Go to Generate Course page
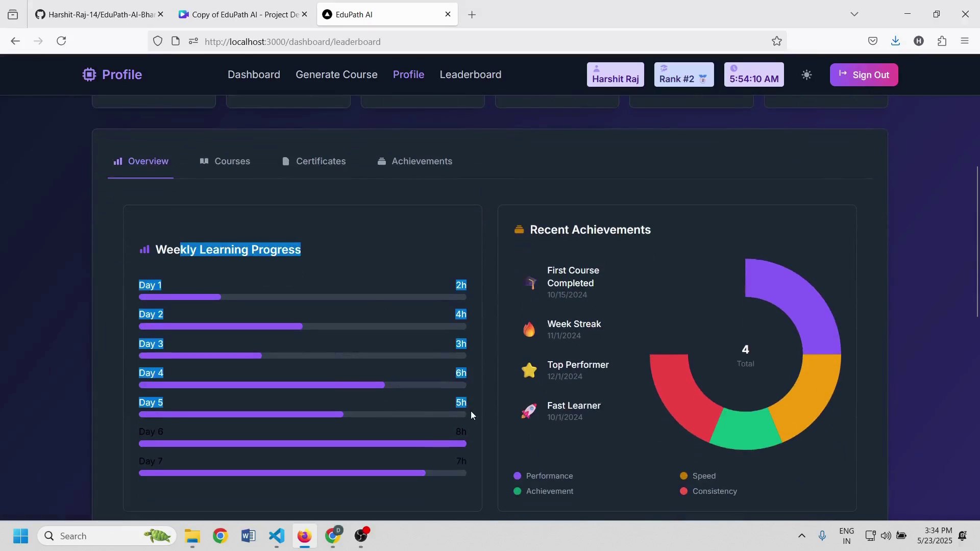The width and height of the screenshot is (980, 551). (x=336, y=74)
